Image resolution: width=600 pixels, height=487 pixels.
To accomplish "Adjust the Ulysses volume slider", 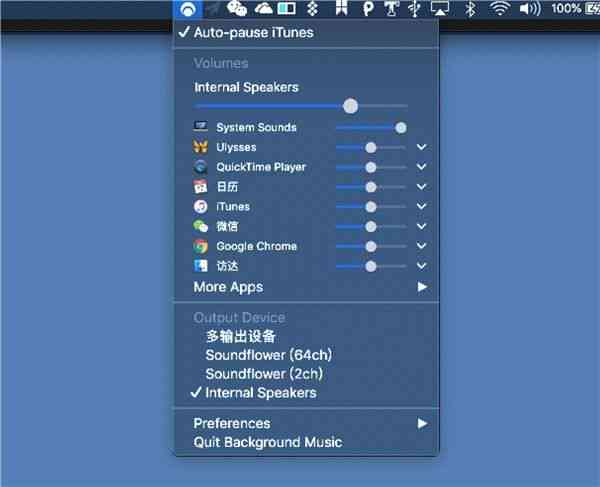I will pos(371,148).
